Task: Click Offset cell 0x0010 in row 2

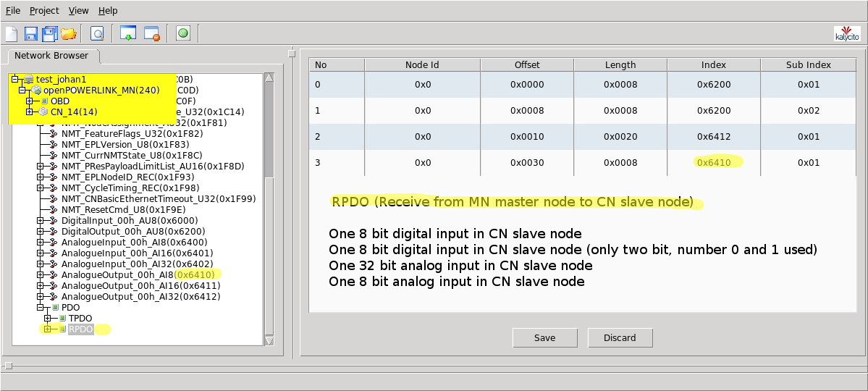Action: [x=527, y=137]
